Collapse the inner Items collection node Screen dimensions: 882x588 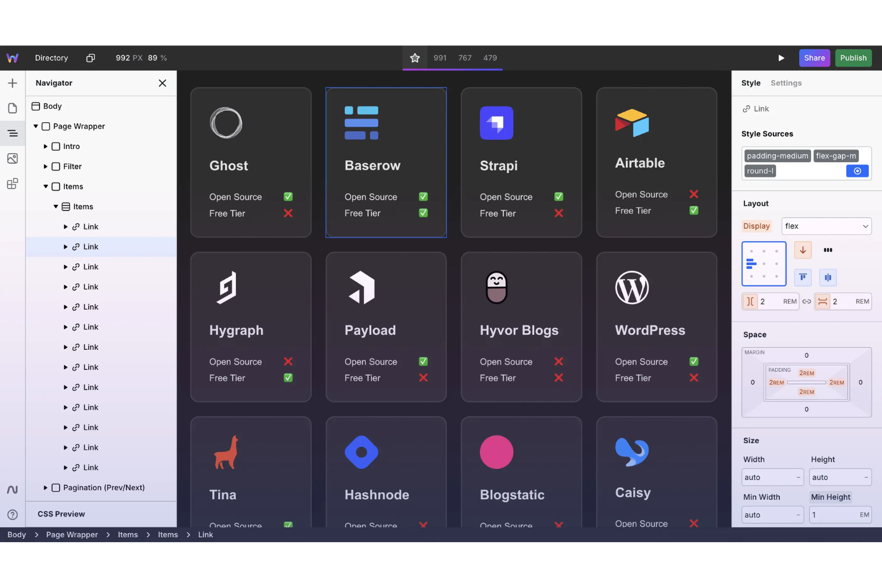click(55, 207)
